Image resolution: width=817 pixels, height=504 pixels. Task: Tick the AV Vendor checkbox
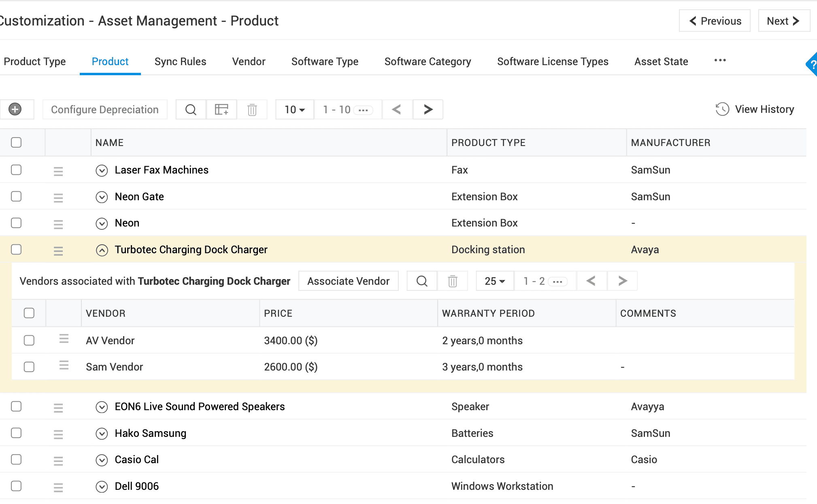coord(29,341)
